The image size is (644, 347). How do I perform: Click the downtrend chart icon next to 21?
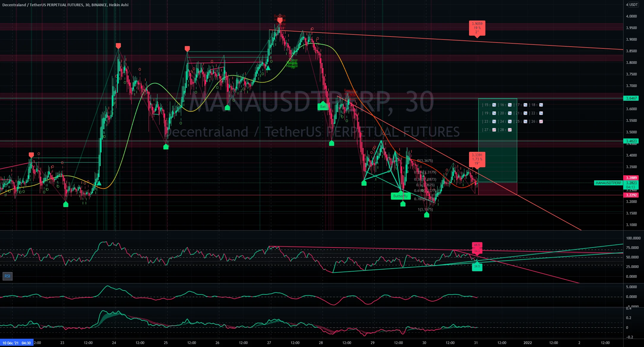coord(525,113)
